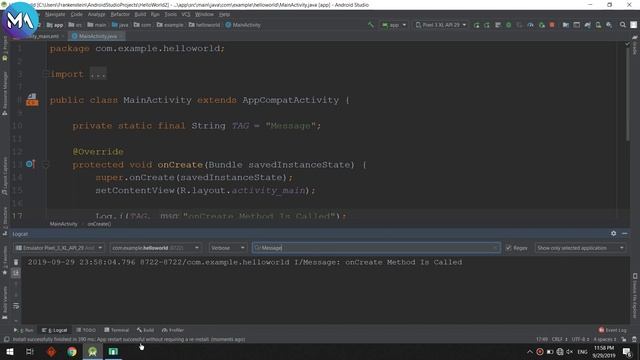Open the Code menu
Image resolution: width=640 pixels, height=360 pixels.
pyautogui.click(x=77, y=14)
